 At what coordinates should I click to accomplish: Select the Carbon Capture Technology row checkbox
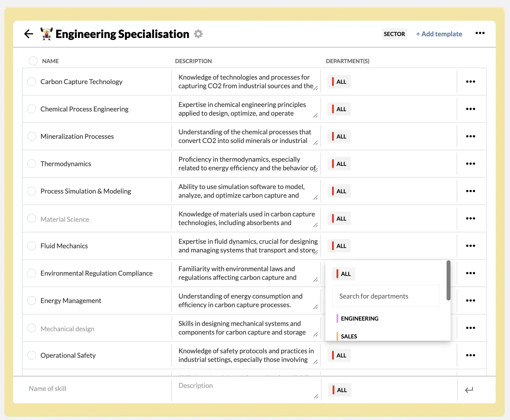tap(32, 82)
